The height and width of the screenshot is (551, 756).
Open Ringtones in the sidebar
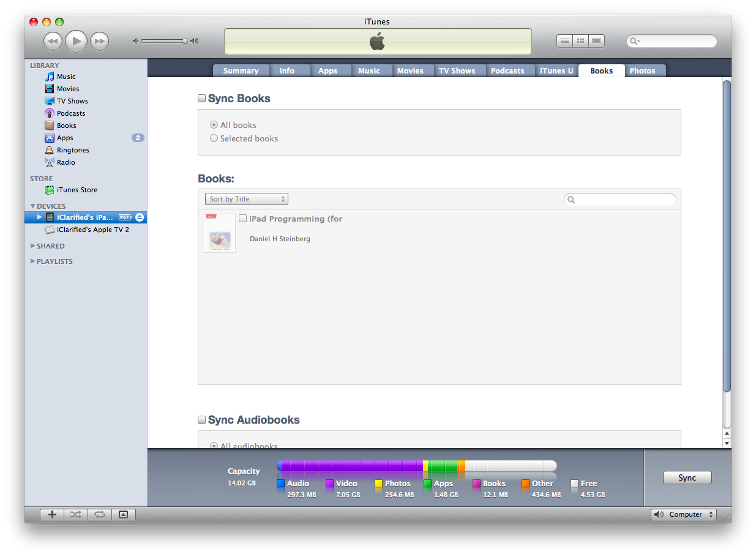tap(72, 150)
